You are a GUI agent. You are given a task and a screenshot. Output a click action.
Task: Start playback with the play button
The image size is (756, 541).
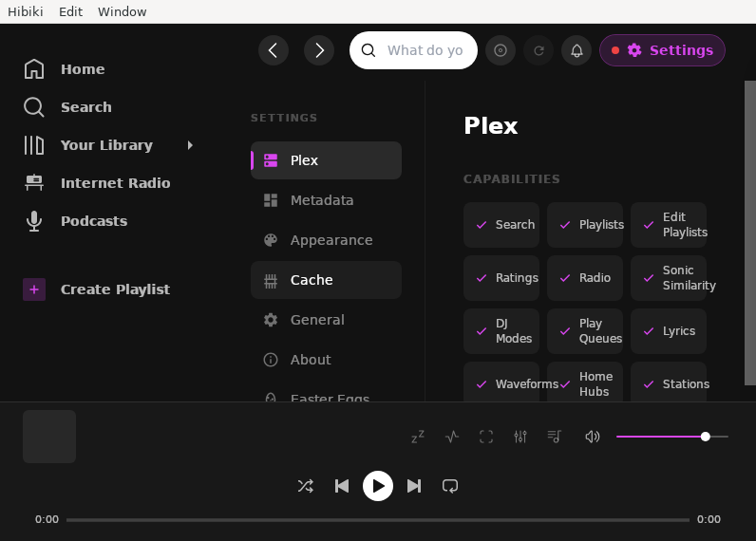pyautogui.click(x=378, y=486)
